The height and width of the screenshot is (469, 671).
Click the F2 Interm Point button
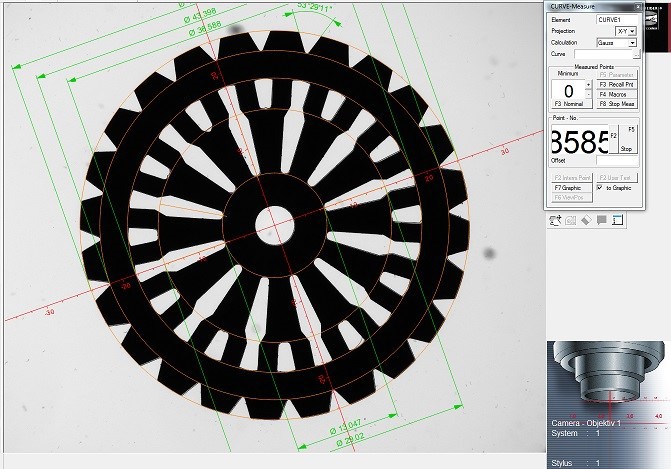click(572, 178)
